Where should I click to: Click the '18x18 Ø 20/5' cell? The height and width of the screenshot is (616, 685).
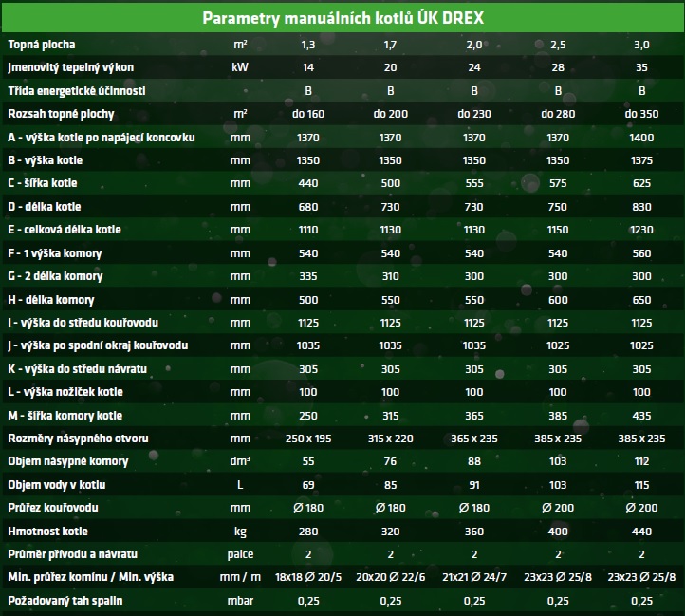pos(308,577)
